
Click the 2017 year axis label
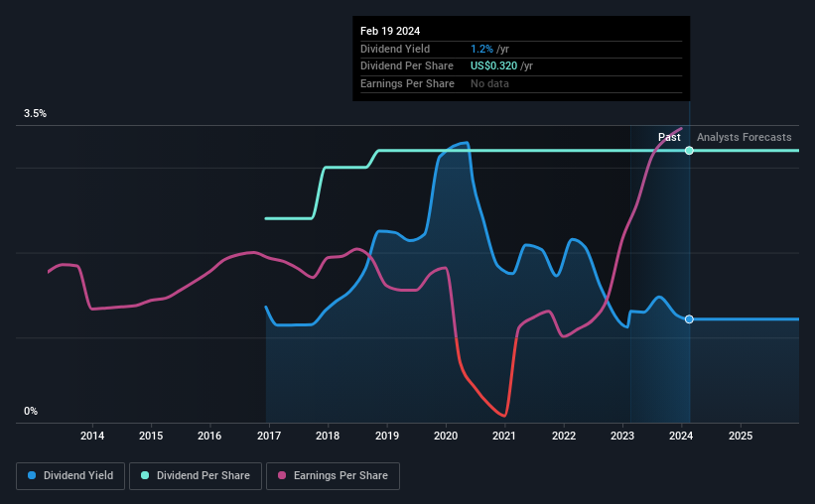269,436
